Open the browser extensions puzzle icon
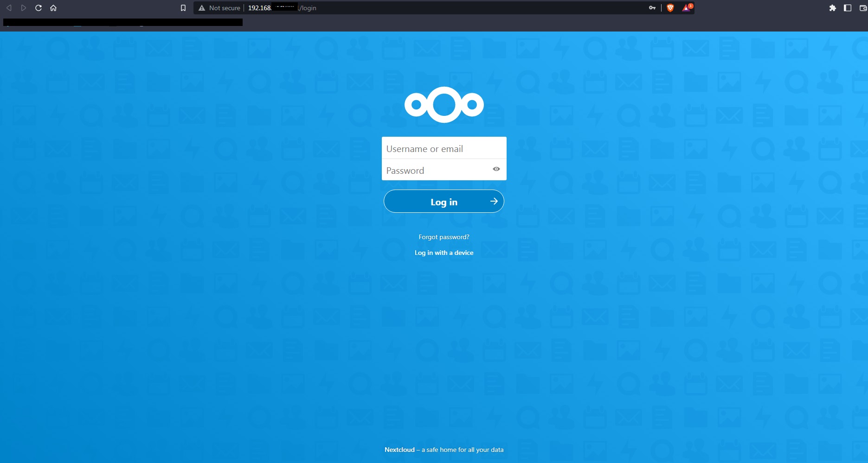The height and width of the screenshot is (463, 868). tap(833, 8)
